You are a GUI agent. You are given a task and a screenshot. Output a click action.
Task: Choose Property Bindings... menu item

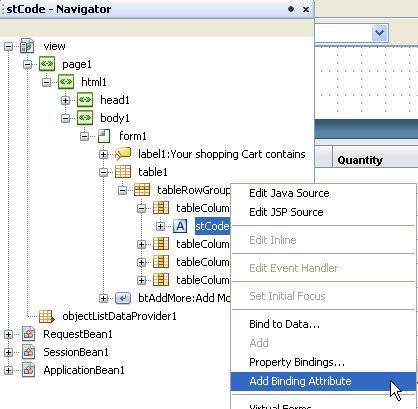[297, 362]
